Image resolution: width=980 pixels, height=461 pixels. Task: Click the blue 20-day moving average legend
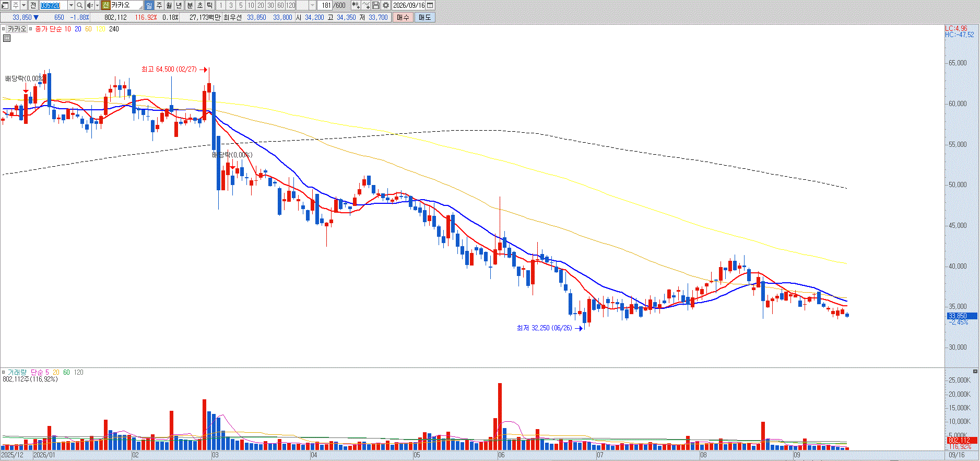point(78,29)
